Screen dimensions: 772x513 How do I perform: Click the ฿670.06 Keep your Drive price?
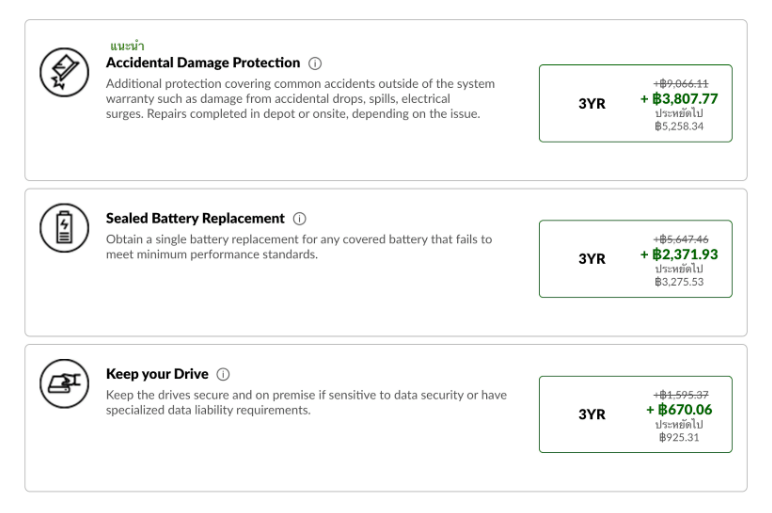click(679, 410)
